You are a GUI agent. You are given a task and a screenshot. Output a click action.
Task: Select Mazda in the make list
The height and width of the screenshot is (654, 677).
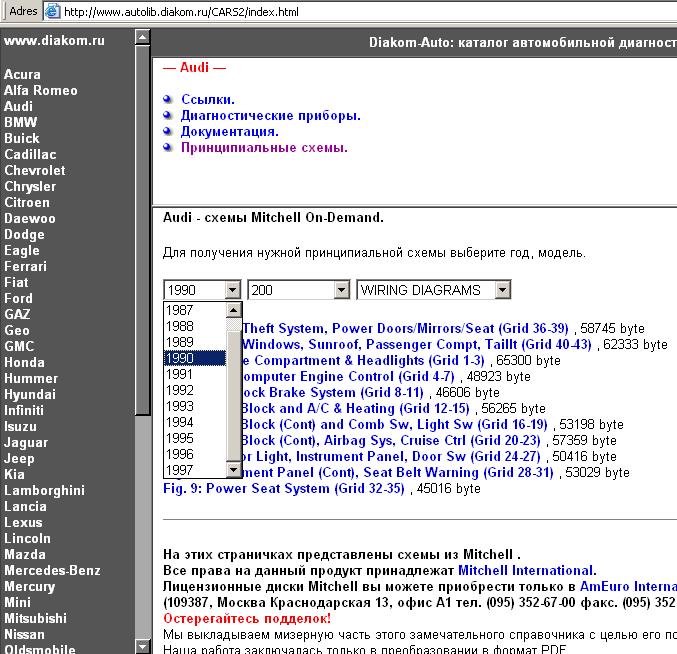tap(25, 554)
